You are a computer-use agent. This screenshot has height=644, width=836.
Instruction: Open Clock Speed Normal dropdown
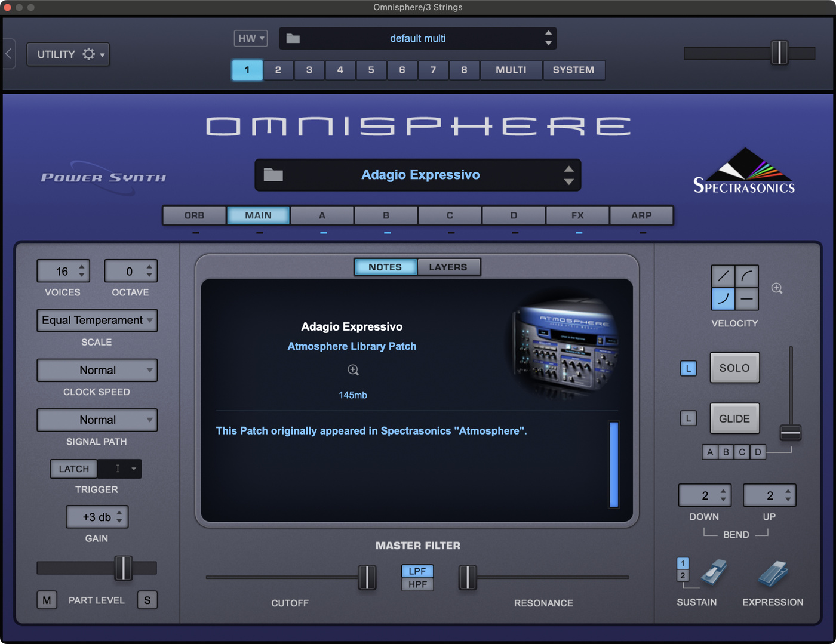[x=97, y=370]
